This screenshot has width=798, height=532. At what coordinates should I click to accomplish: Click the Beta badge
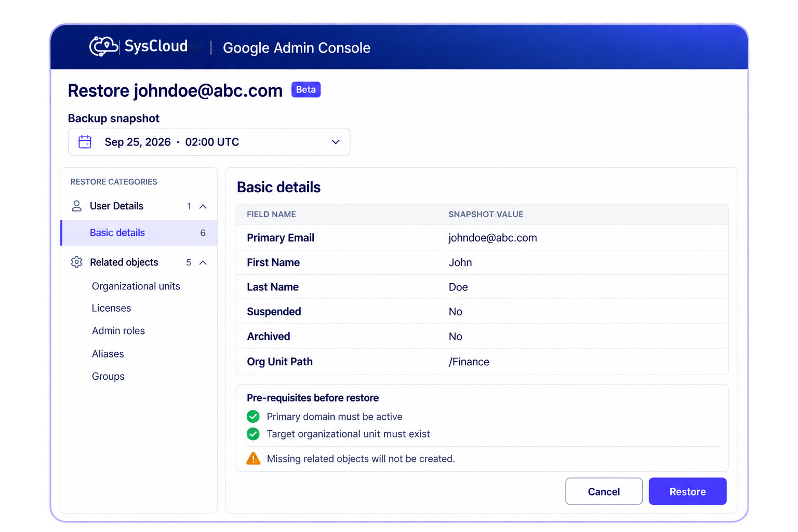306,89
